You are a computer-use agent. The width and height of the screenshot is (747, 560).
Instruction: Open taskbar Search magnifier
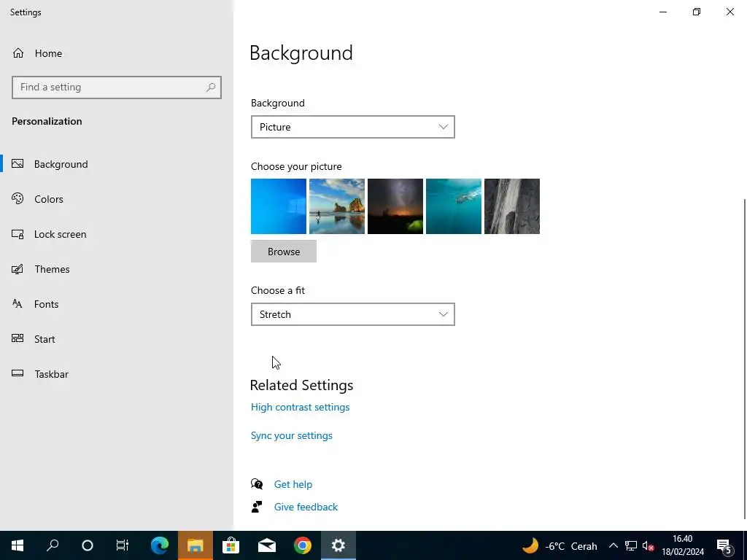[x=53, y=545]
